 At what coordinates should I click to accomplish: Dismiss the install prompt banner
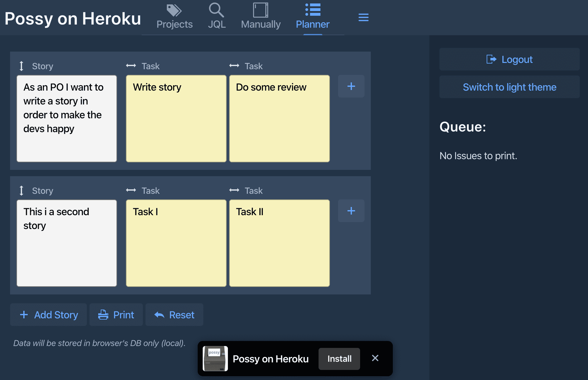click(375, 358)
